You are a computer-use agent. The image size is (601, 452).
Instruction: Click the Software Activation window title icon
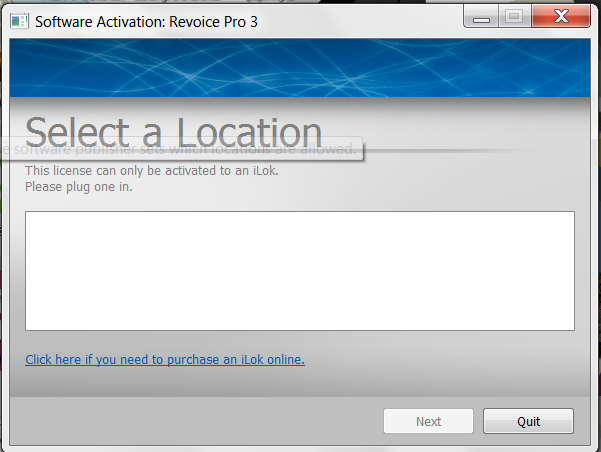click(19, 21)
